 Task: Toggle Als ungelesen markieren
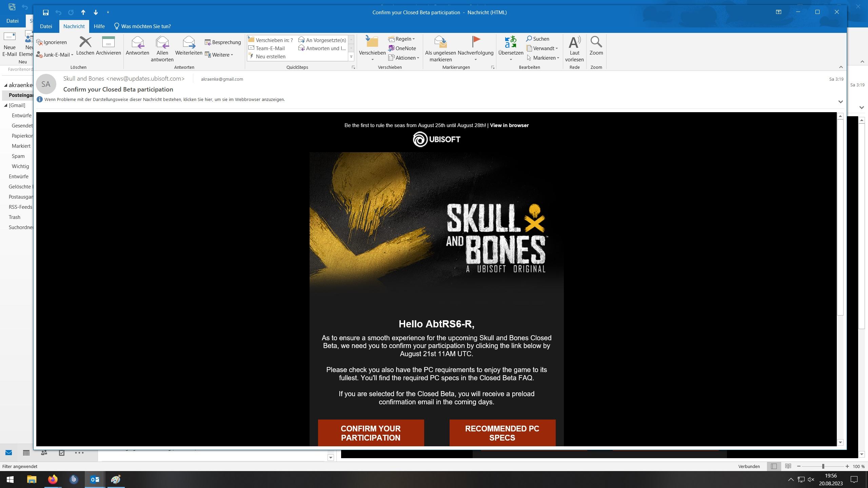[x=440, y=43]
